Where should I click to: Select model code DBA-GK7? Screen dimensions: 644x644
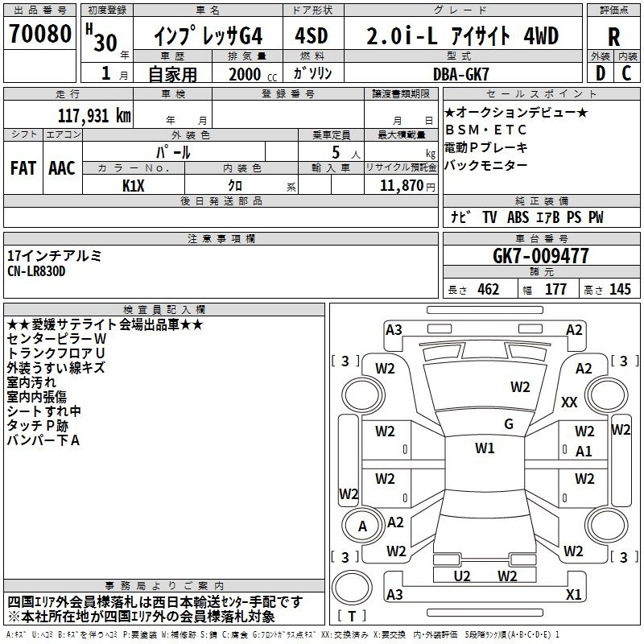[x=460, y=74]
